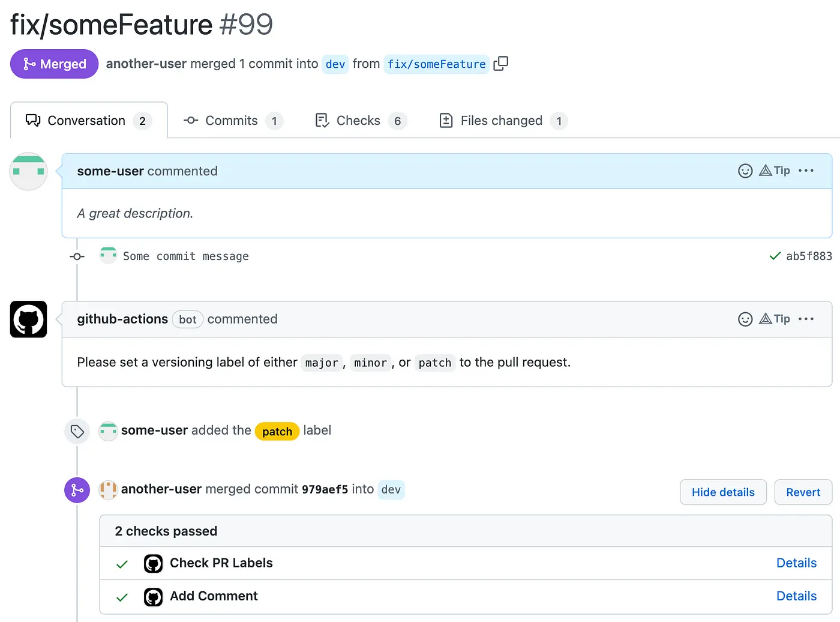Go to the Checks tab
The image size is (840, 622).
[x=359, y=121]
